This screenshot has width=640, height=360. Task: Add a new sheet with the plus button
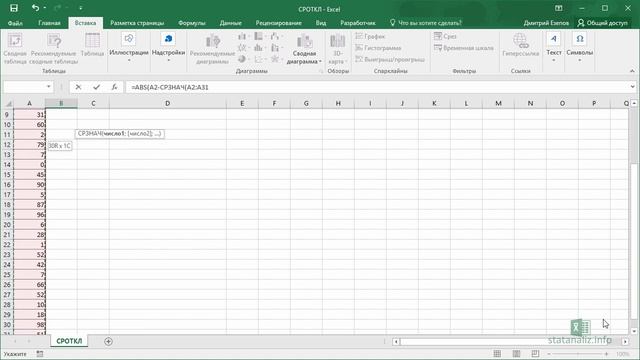tap(108, 341)
